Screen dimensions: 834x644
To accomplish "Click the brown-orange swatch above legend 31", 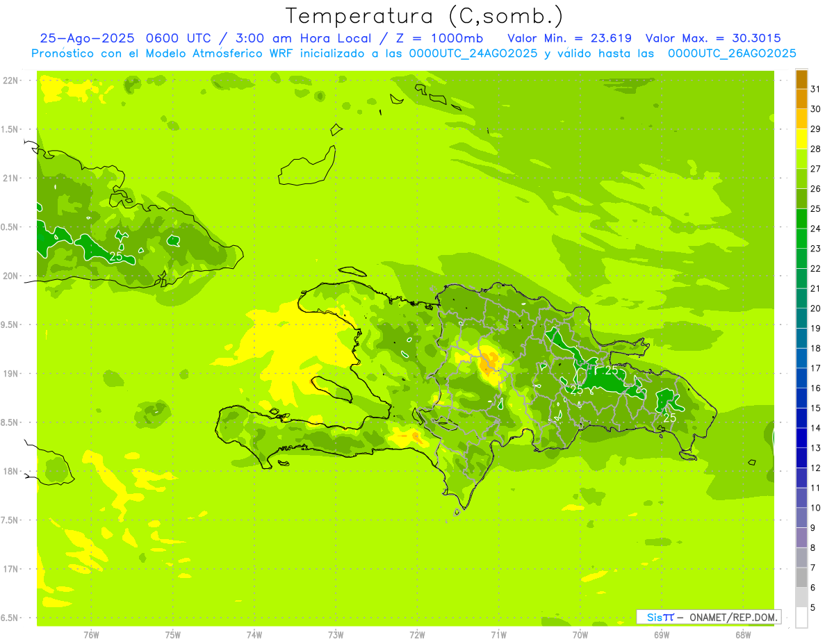I will 801,79.
